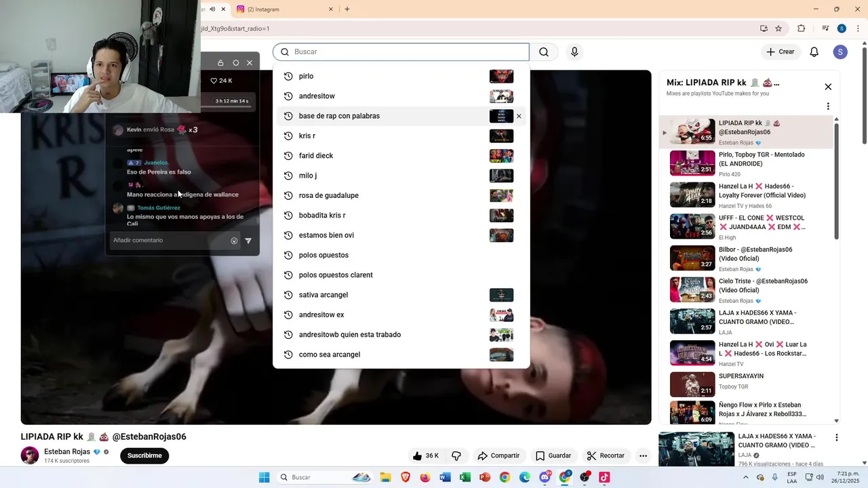This screenshot has width=868, height=488.
Task: Click the Recortar clip button
Action: [606, 455]
